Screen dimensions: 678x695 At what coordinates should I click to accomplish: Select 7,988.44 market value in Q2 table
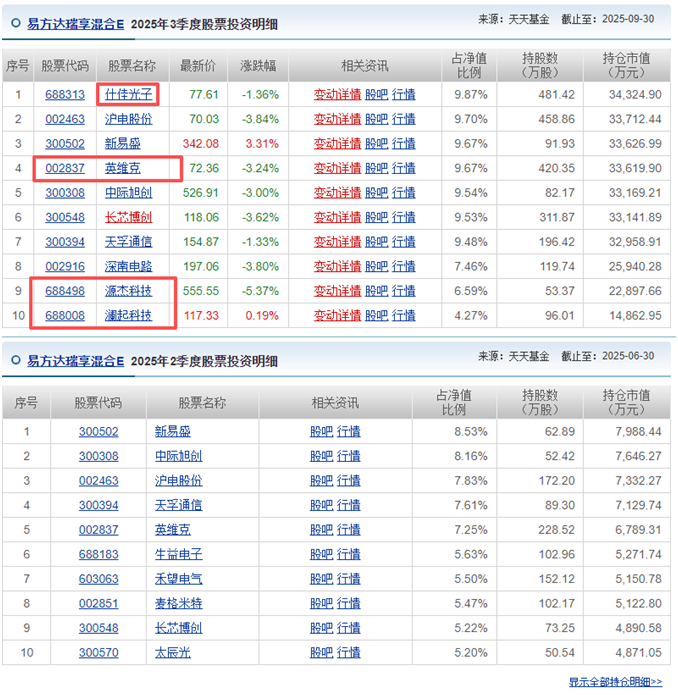tap(638, 431)
